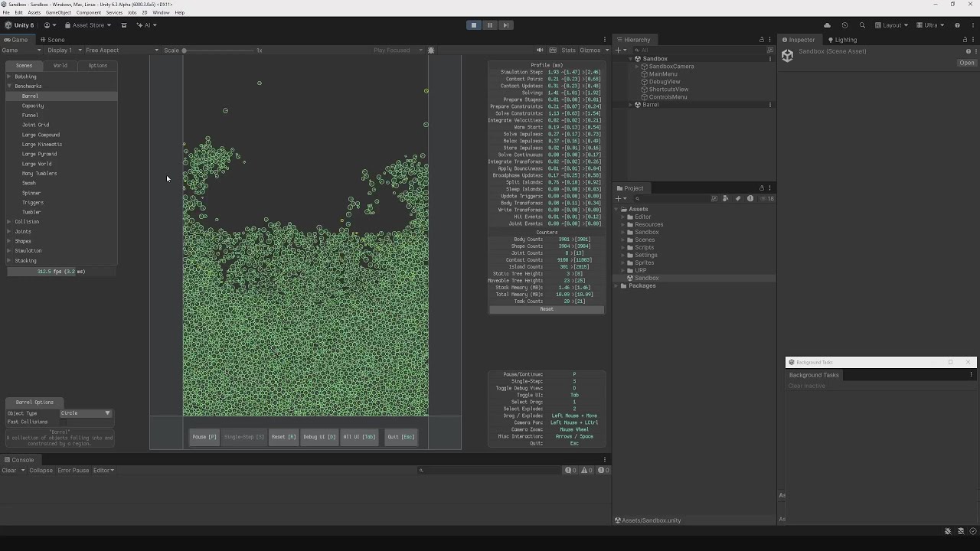Switch to the Options tab in sandbox menu
Screen dimensions: 980x551
[98, 66]
